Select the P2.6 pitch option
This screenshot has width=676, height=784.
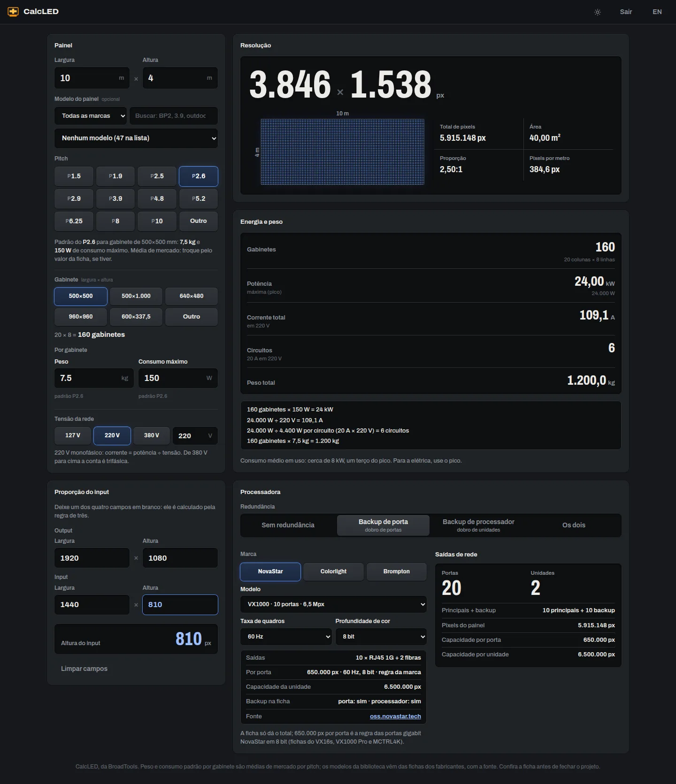click(x=199, y=176)
